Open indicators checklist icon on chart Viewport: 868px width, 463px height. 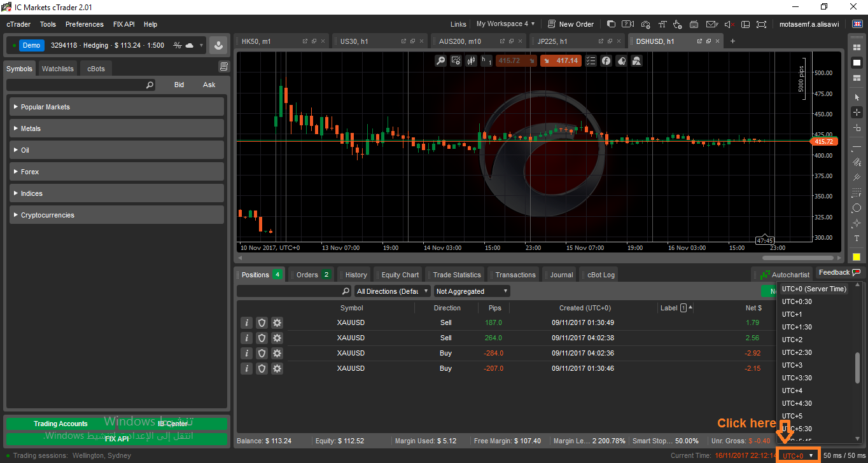click(591, 60)
